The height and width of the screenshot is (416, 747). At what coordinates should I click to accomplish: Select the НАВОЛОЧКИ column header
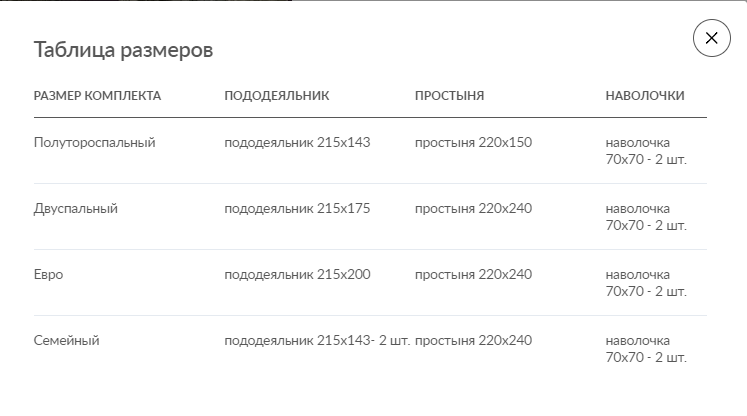tap(645, 96)
